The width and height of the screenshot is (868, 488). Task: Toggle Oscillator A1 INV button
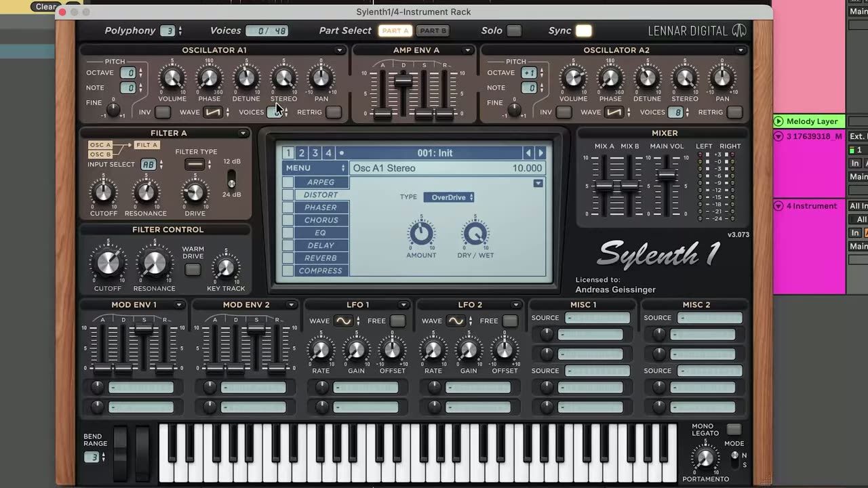coord(163,113)
